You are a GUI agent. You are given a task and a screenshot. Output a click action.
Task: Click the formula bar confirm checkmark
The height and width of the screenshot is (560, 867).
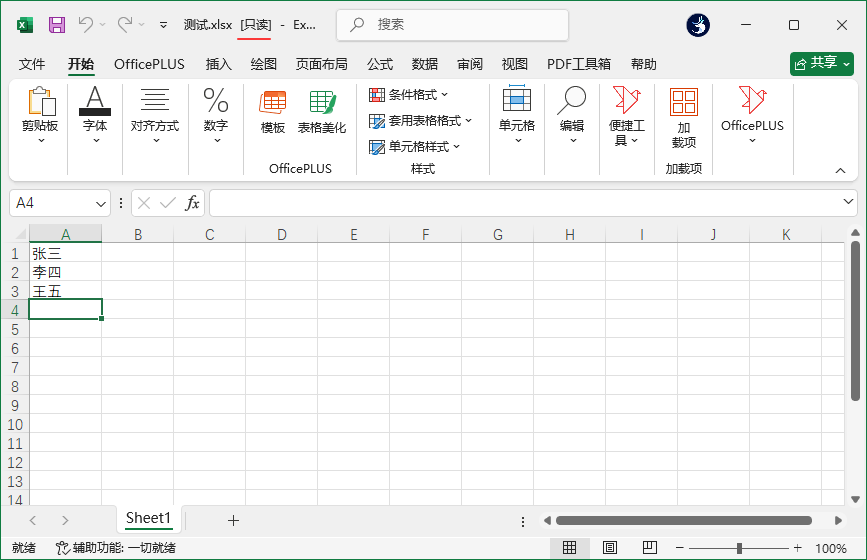pyautogui.click(x=168, y=203)
